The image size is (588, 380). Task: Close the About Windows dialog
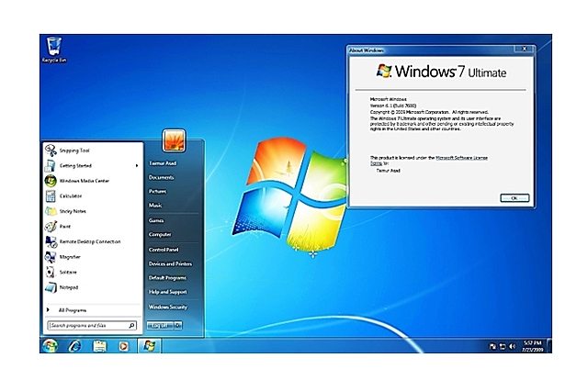tap(524, 49)
